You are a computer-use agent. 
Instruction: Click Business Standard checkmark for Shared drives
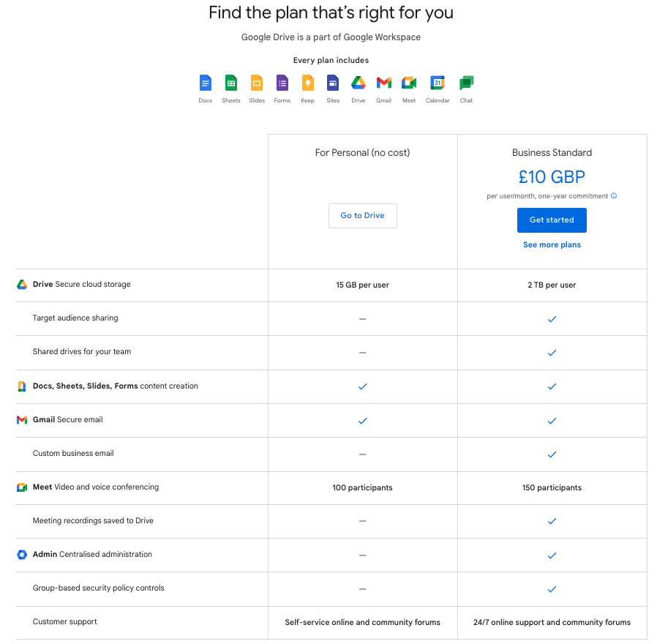pyautogui.click(x=552, y=353)
